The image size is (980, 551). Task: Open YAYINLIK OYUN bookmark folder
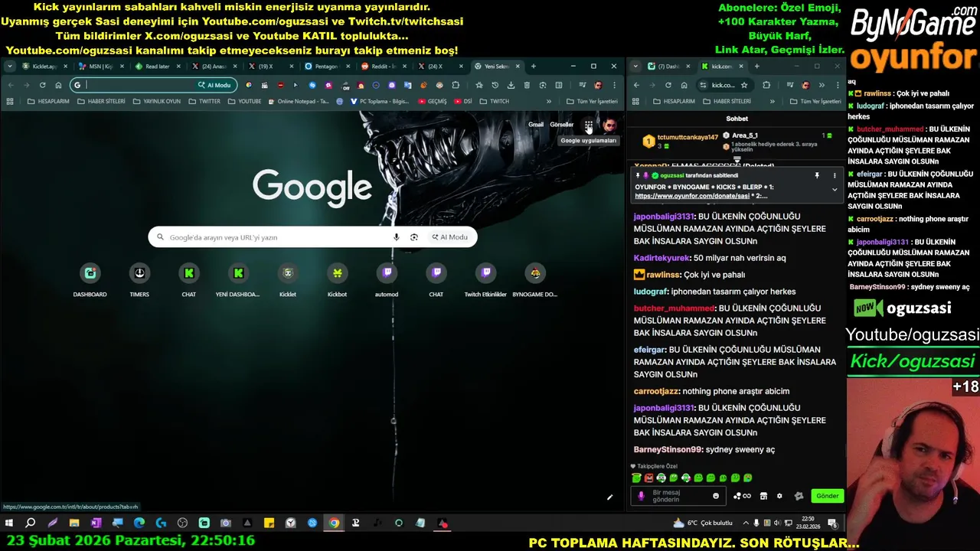[x=156, y=101]
